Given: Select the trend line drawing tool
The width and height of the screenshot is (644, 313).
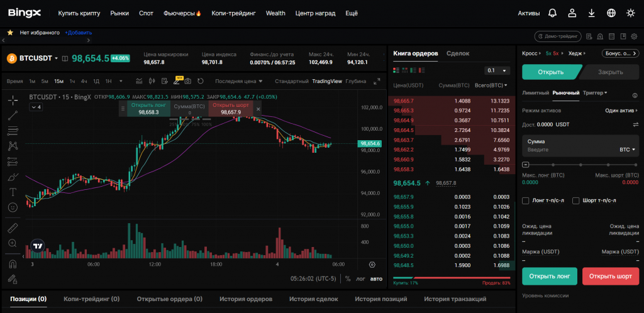Looking at the screenshot, I should [x=13, y=115].
